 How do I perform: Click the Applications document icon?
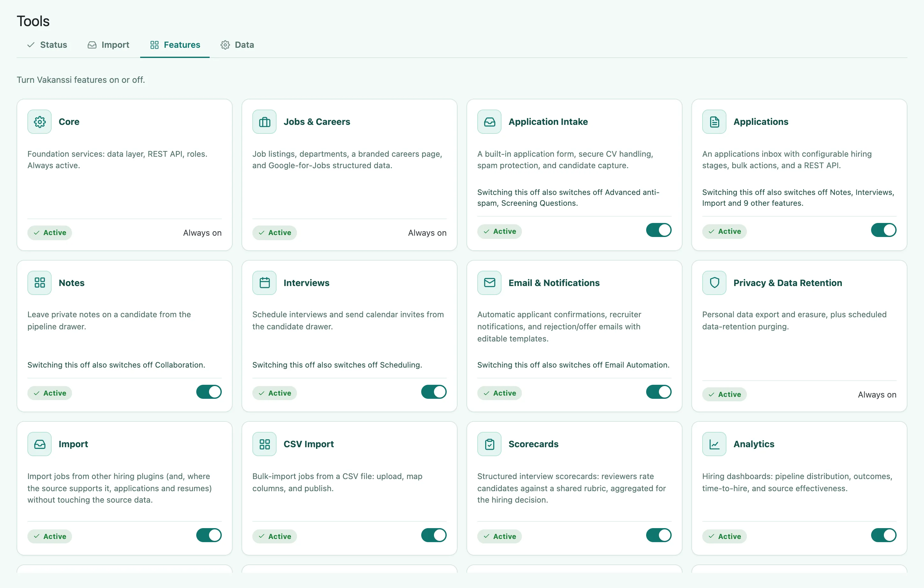[x=714, y=122]
